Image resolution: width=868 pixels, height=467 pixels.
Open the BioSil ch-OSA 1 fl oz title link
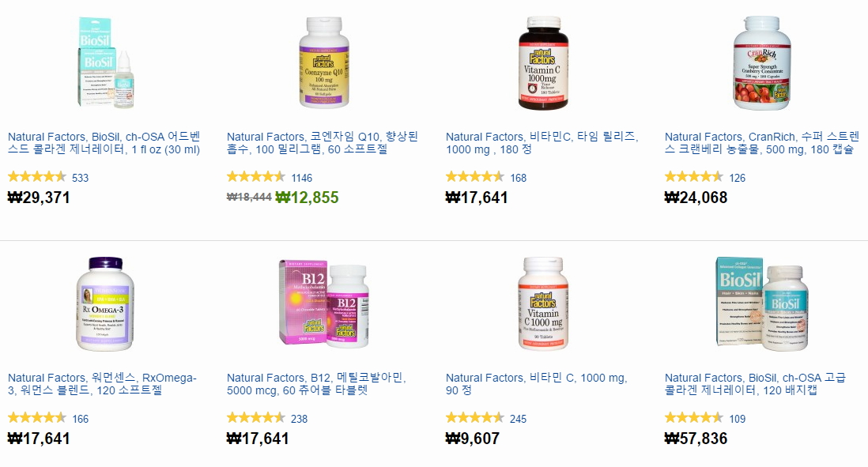coord(104,143)
